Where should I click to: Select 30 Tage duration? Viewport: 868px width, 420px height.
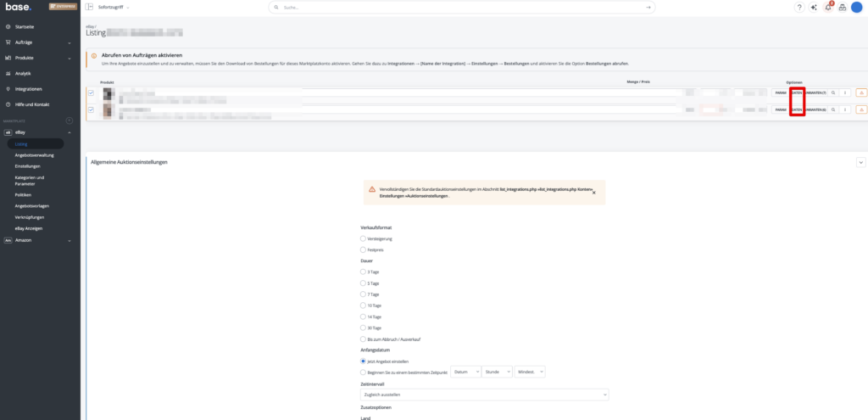point(363,328)
